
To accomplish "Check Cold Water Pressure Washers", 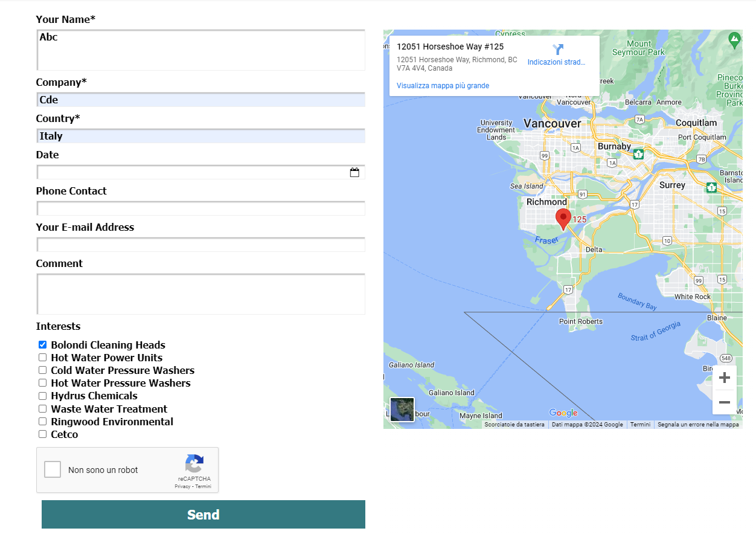I will click(42, 370).
